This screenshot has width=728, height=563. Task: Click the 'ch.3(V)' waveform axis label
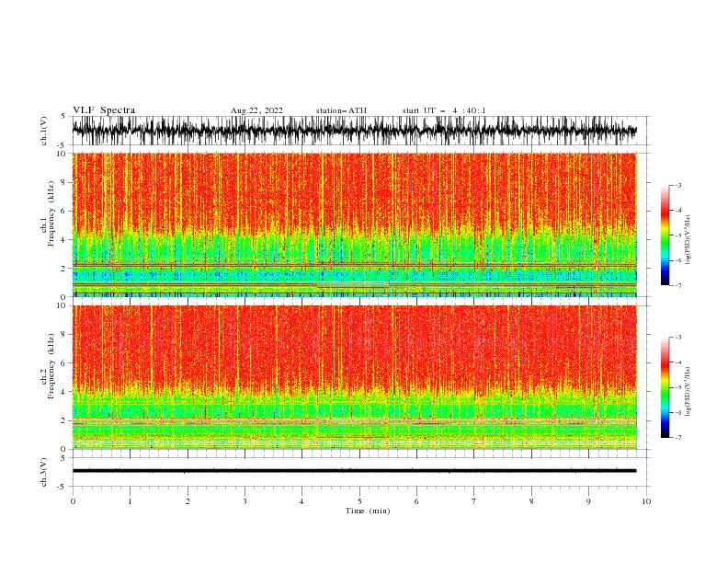point(45,472)
